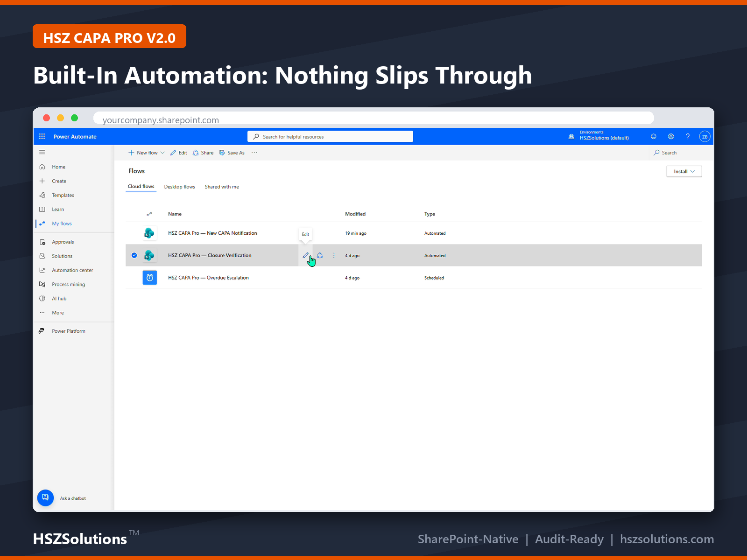Image resolution: width=747 pixels, height=560 pixels.
Task: Click the flow type column header icon
Action: 149,214
